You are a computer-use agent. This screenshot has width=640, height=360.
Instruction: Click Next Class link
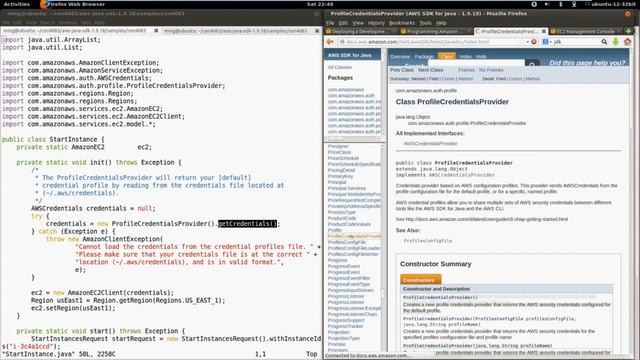point(431,70)
